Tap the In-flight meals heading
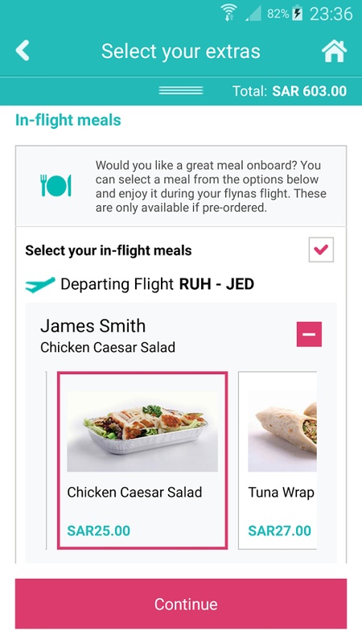 [68, 120]
